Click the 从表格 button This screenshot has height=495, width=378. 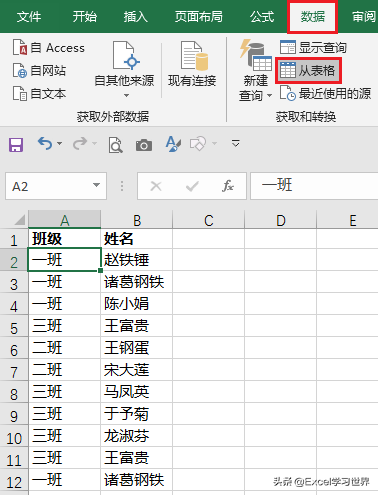(x=308, y=70)
